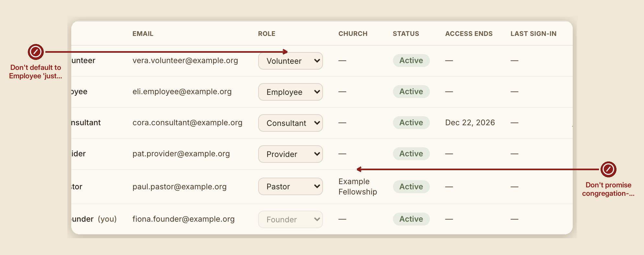Select the Active status for pat.provider
The image size is (644, 255).
[x=411, y=154]
